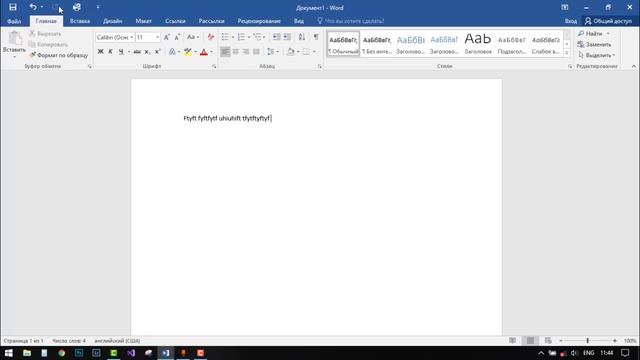
Task: Switch to the Макет tab
Action: tap(143, 21)
